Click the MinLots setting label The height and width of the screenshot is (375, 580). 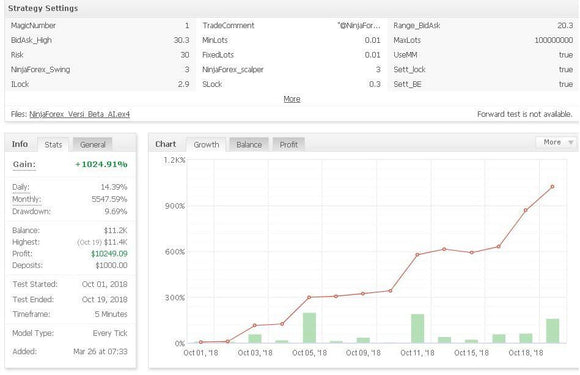pyautogui.click(x=215, y=40)
